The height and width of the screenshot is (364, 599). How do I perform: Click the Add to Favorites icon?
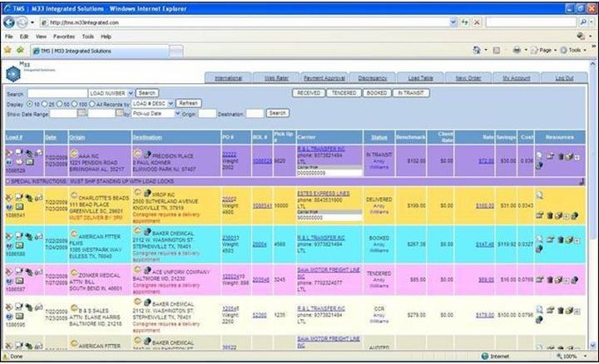point(20,50)
